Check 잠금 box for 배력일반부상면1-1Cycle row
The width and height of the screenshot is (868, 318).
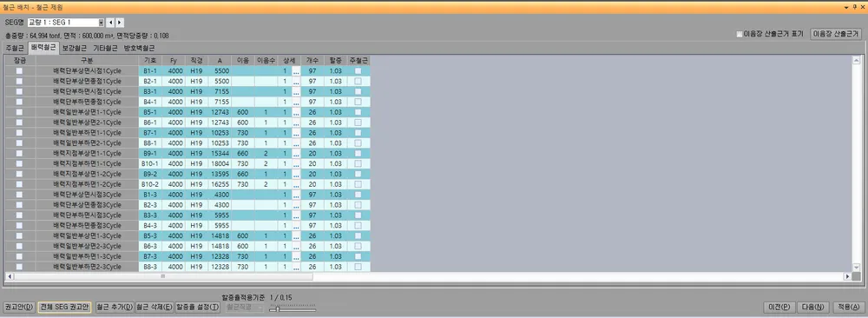tap(19, 112)
